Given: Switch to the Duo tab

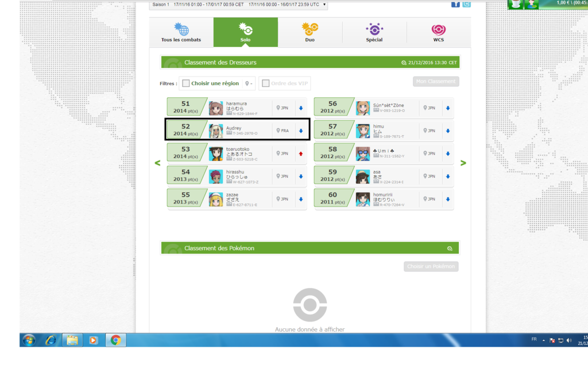Looking at the screenshot, I should [310, 32].
